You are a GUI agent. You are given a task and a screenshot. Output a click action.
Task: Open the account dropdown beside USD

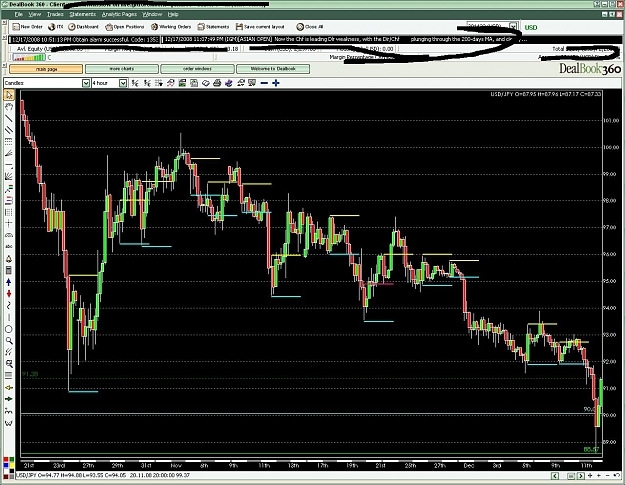514,26
